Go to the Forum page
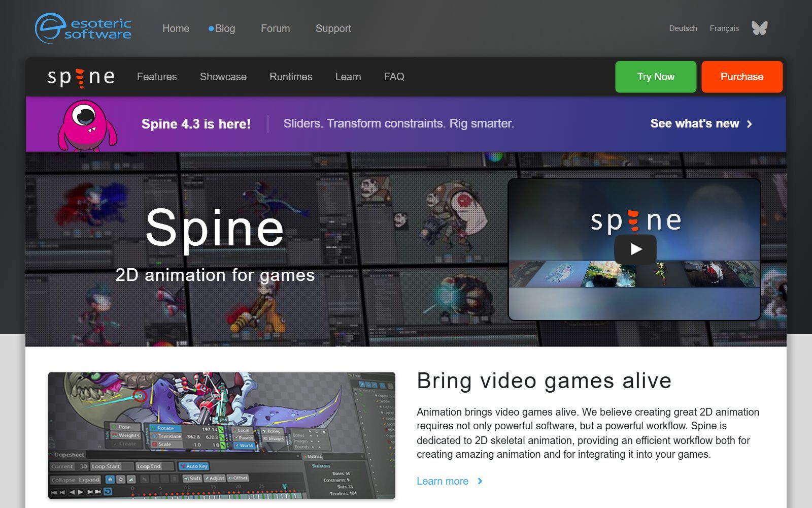Viewport: 812px width, 508px height. [276, 28]
